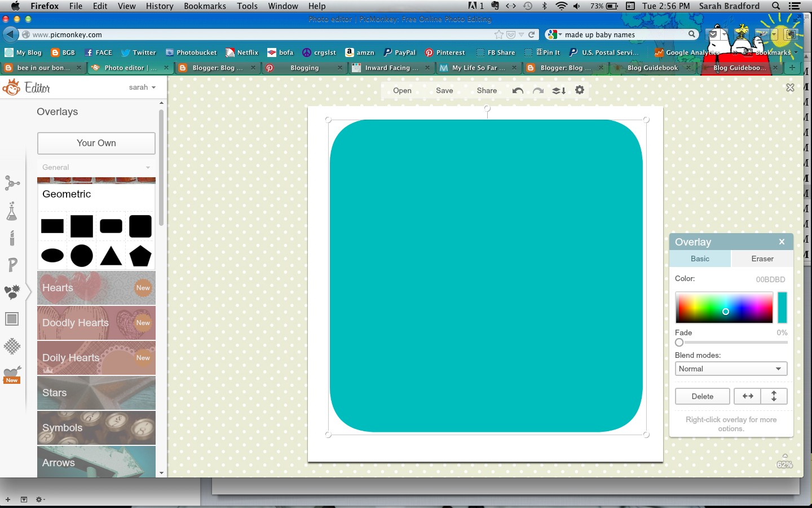
Task: Click the Your Own overlay button
Action: click(x=96, y=143)
